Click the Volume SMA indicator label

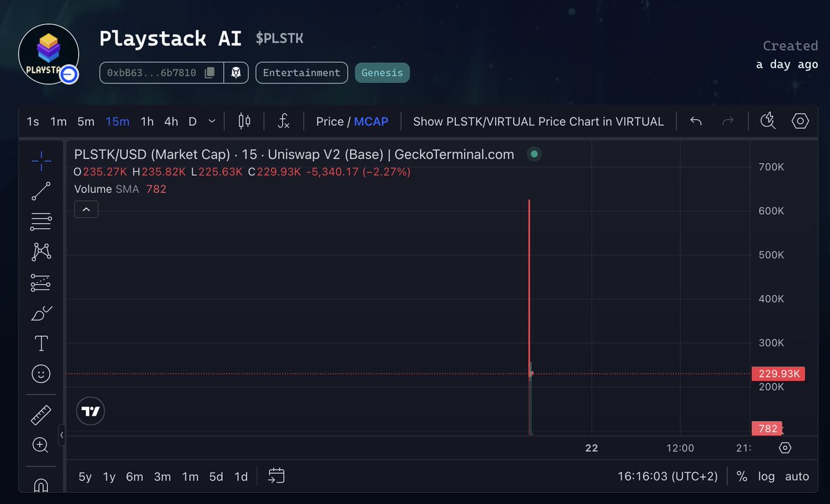pyautogui.click(x=107, y=189)
